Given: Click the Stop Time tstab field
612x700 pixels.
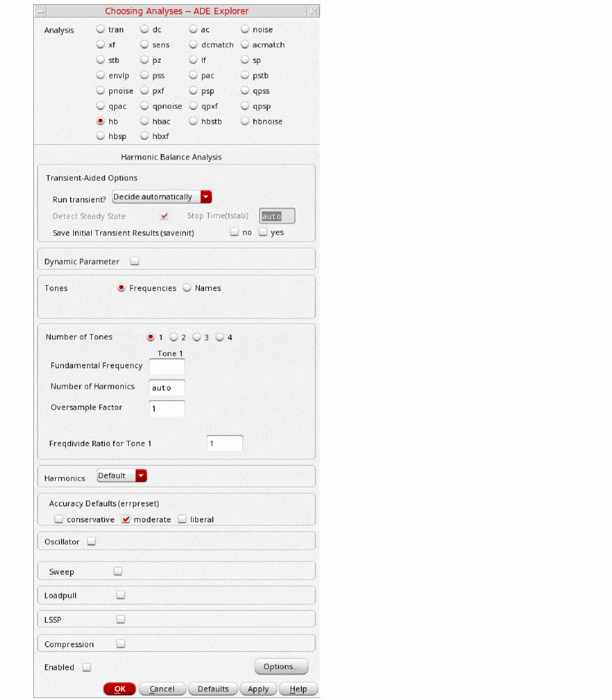Looking at the screenshot, I should [x=277, y=216].
